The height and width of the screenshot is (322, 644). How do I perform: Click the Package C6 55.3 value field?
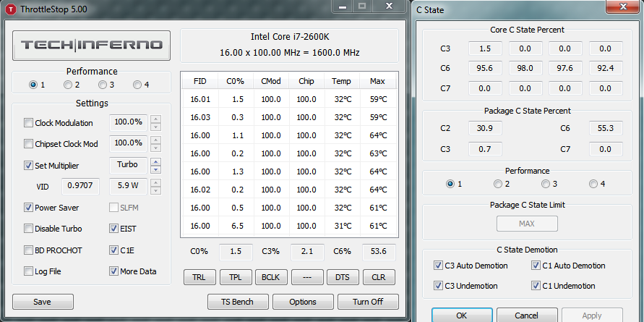(x=606, y=128)
